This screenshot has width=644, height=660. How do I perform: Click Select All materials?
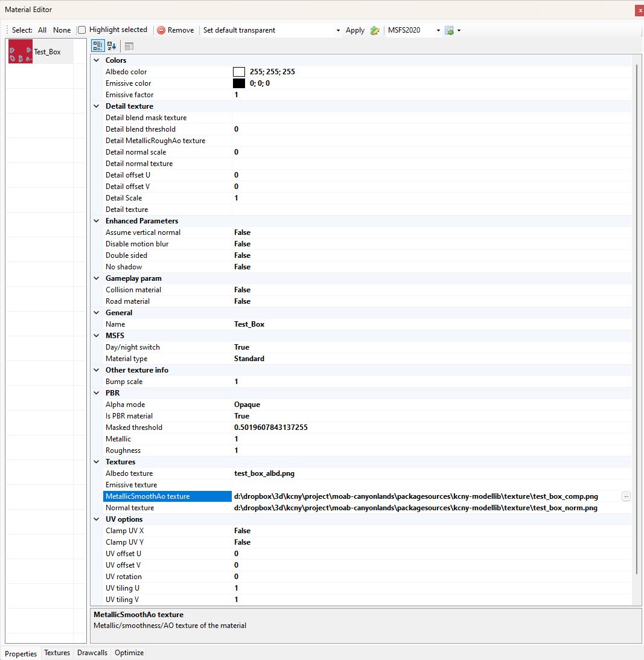pos(42,30)
